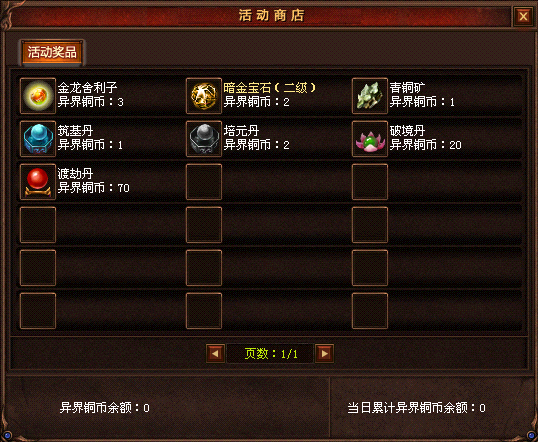Click the 青铜矿 item name text
The image size is (538, 442).
[408, 88]
